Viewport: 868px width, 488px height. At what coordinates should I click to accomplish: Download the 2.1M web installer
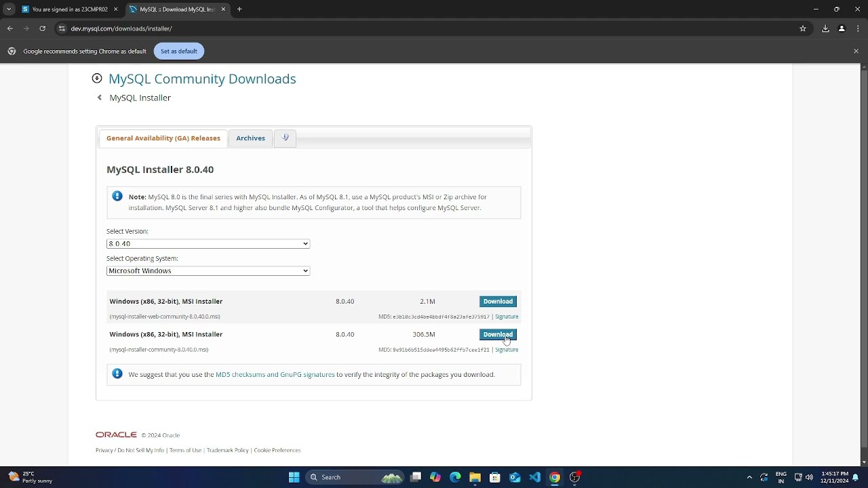tap(498, 302)
